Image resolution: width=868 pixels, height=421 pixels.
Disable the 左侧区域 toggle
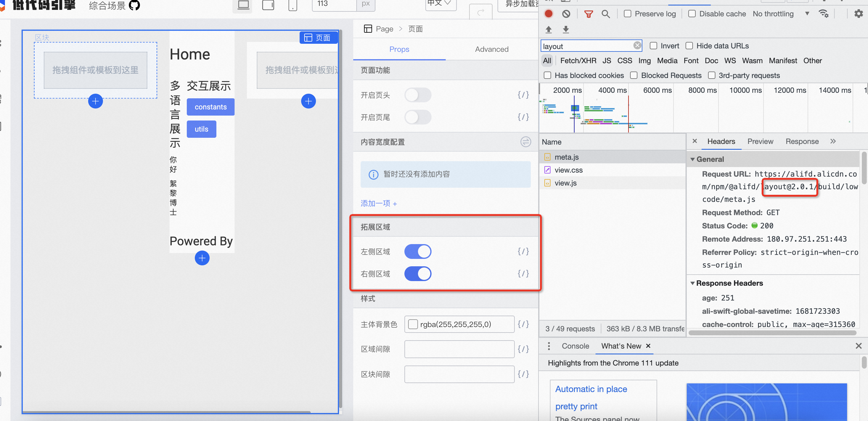[x=418, y=251]
